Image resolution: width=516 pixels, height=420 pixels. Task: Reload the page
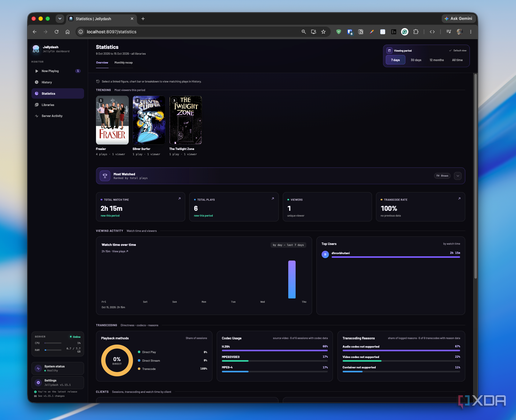tap(57, 32)
